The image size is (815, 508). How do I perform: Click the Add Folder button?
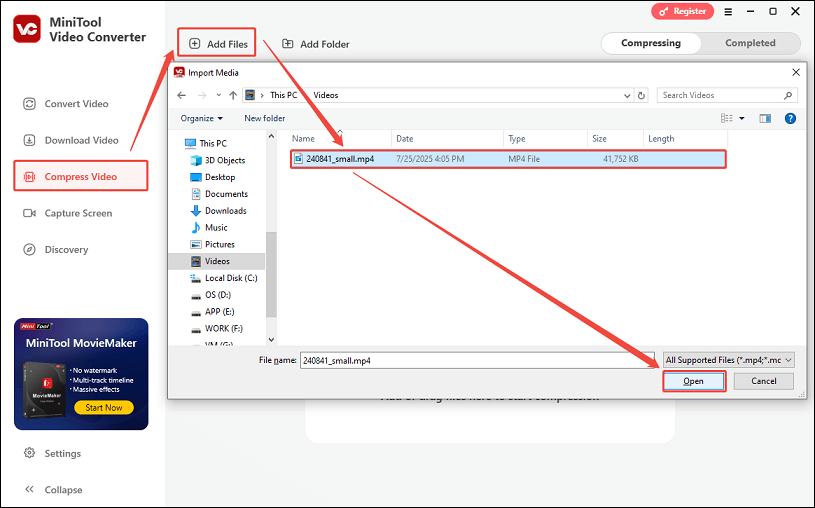pos(316,44)
